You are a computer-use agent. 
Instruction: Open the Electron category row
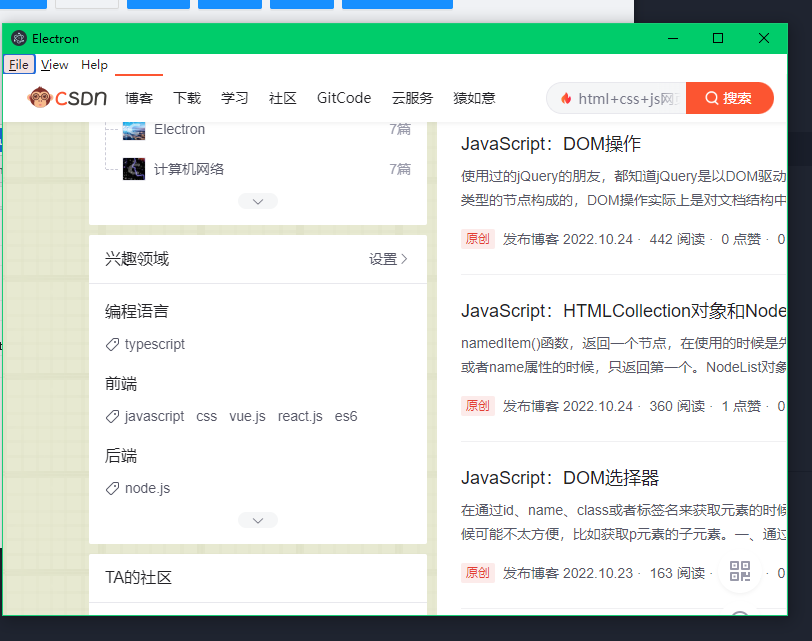tap(267, 129)
